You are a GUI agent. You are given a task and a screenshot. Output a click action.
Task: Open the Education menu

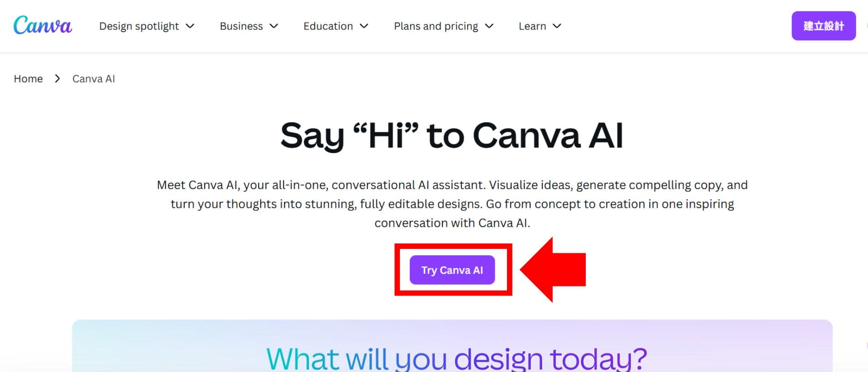tap(328, 26)
